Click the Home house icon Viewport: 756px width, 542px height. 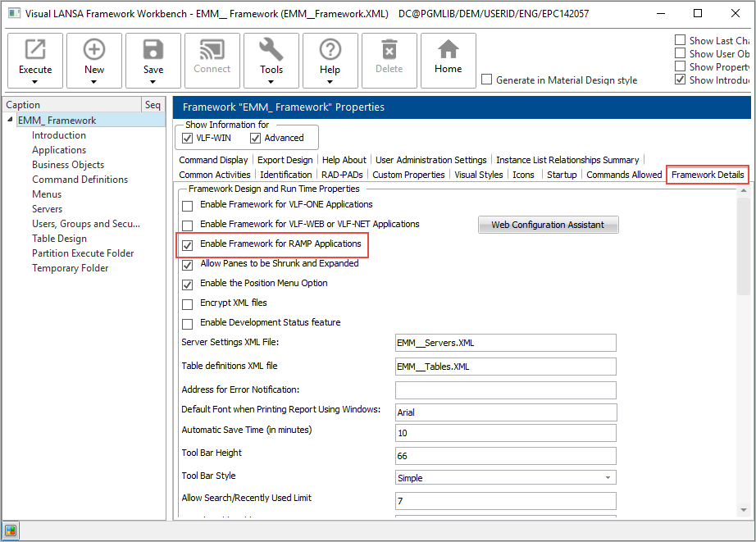pos(448,51)
